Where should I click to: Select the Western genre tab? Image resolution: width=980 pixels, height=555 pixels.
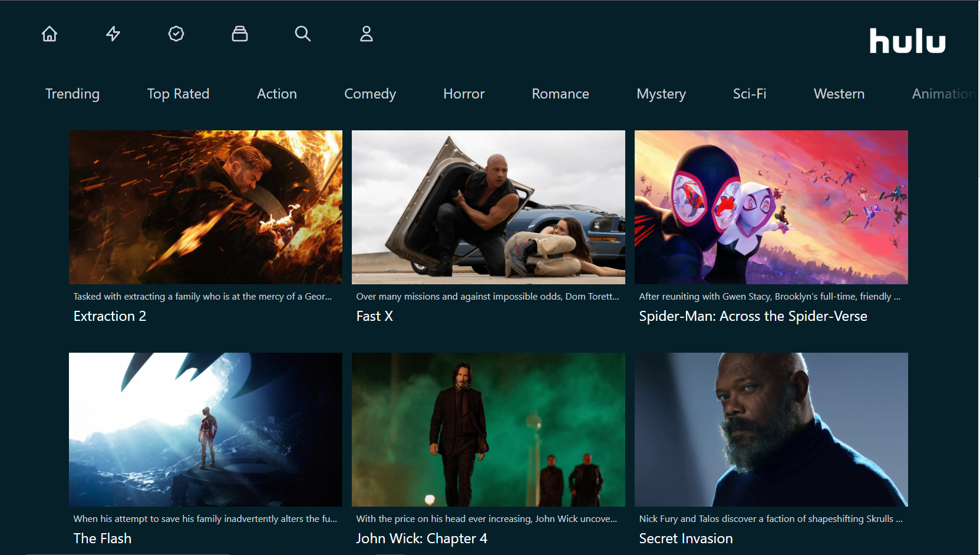[x=839, y=94]
